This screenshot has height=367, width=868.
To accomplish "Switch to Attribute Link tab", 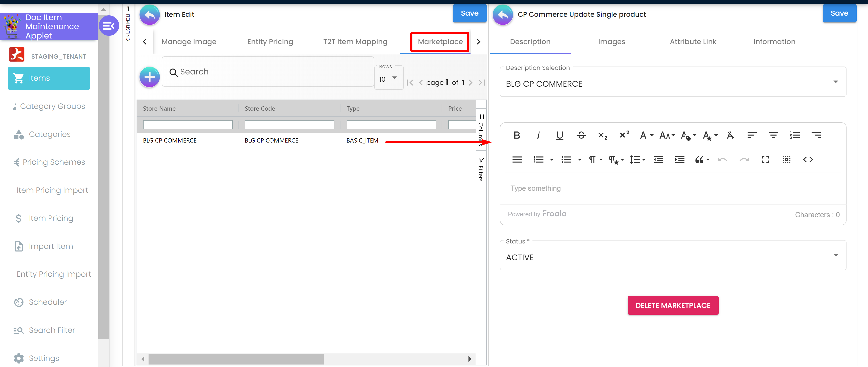I will (693, 41).
